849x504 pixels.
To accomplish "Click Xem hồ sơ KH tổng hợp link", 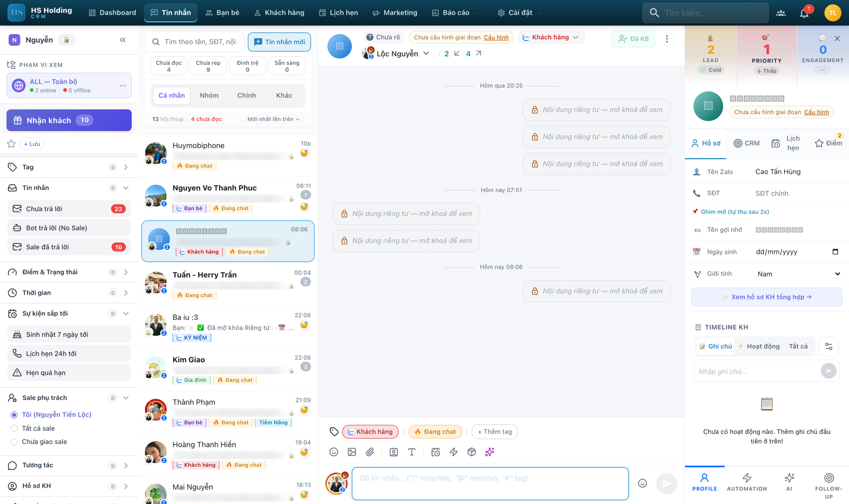I will click(767, 297).
